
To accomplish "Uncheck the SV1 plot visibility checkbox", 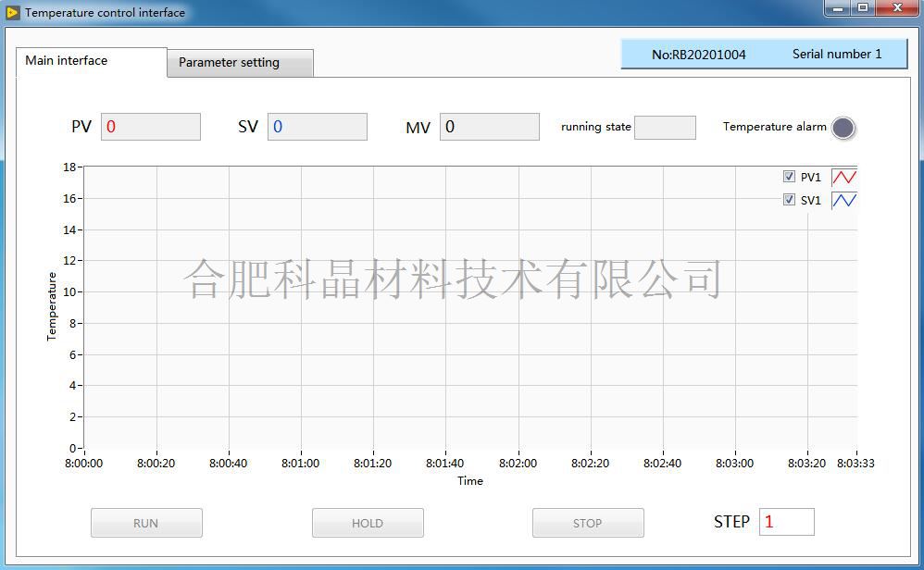I will click(789, 200).
